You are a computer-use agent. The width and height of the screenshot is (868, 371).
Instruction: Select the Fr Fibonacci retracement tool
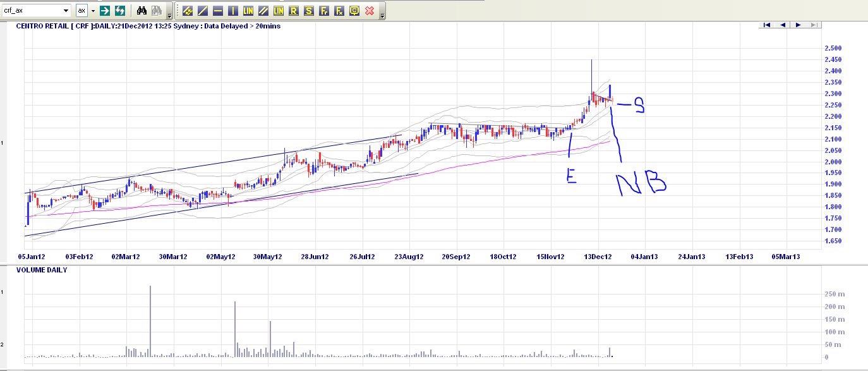tap(324, 11)
